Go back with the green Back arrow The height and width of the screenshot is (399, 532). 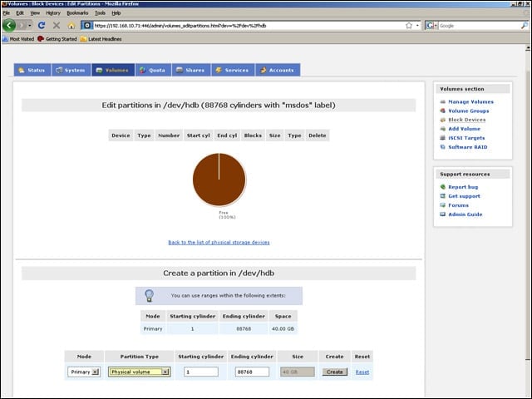coord(9,26)
